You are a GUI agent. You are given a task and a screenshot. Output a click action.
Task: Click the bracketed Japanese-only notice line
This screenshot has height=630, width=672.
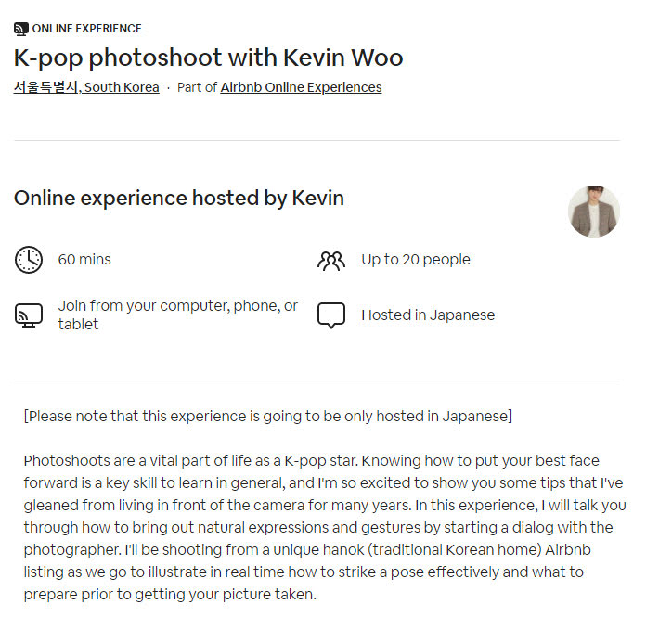click(x=268, y=417)
